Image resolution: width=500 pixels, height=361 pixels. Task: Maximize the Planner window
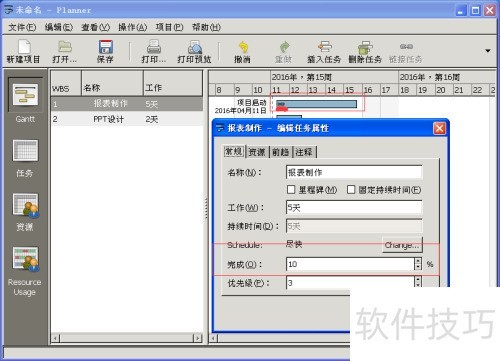475,11
